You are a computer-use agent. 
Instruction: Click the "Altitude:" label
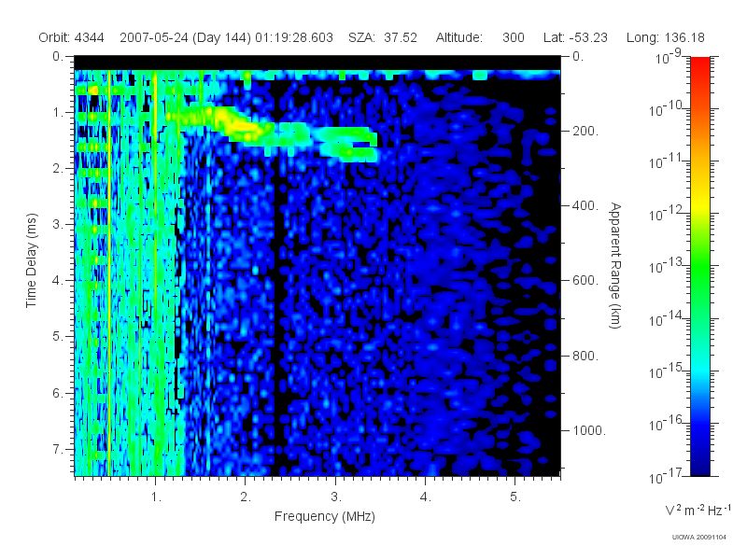point(458,37)
